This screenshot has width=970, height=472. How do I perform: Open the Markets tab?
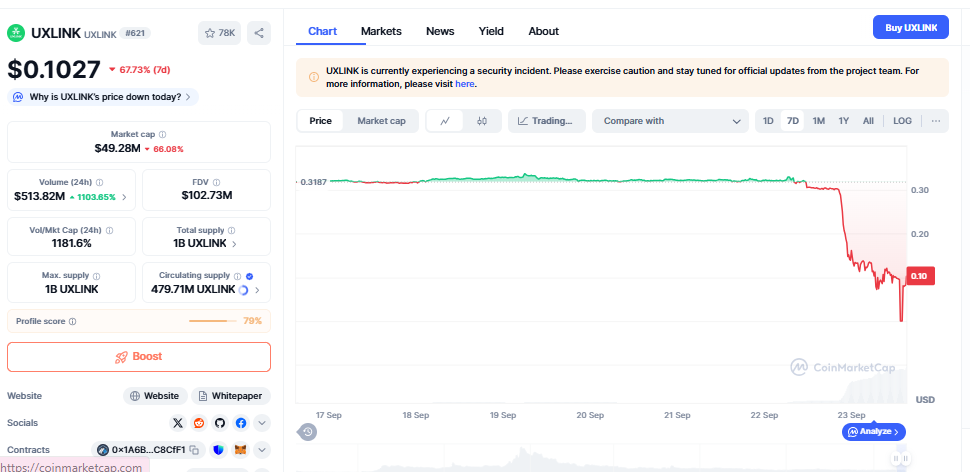[381, 31]
